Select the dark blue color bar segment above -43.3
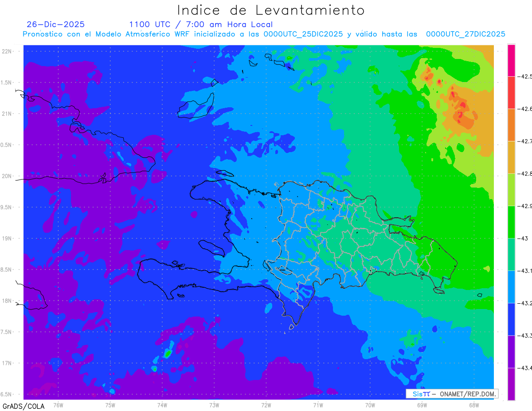The image size is (532, 411). [511, 319]
